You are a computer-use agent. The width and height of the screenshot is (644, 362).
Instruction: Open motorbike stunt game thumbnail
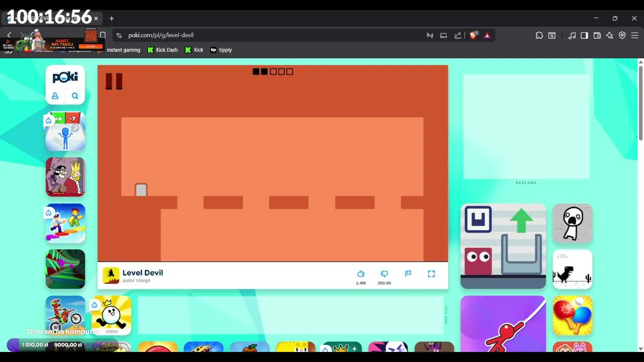pos(65,315)
